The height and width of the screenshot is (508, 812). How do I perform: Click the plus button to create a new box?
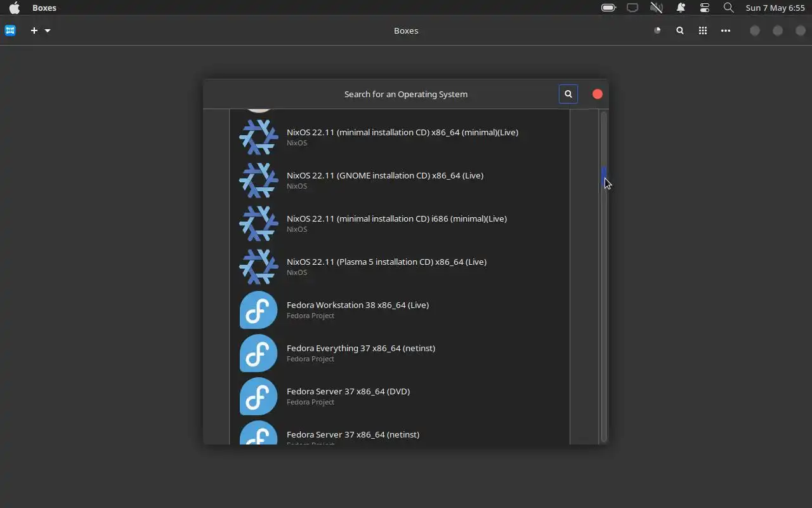click(x=34, y=30)
